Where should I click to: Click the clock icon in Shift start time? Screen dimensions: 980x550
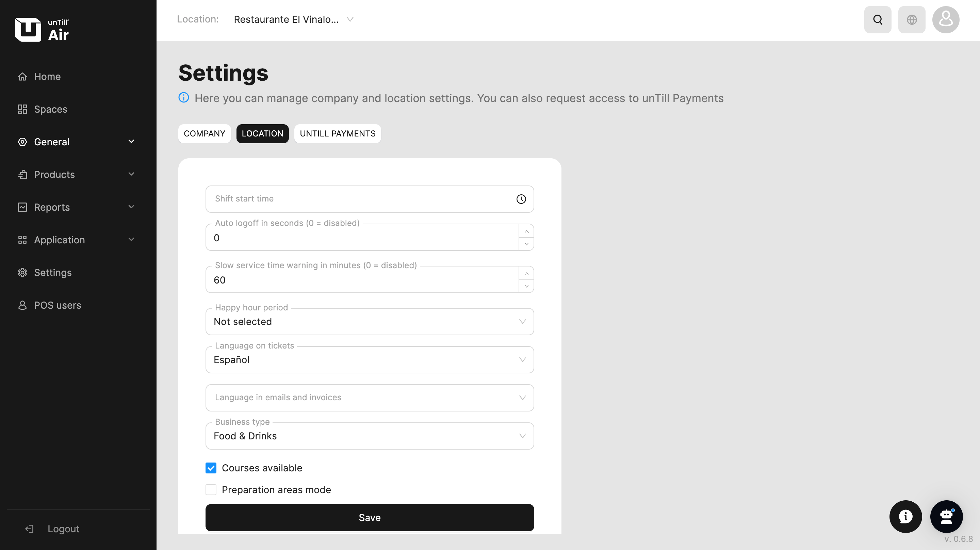[x=521, y=199]
